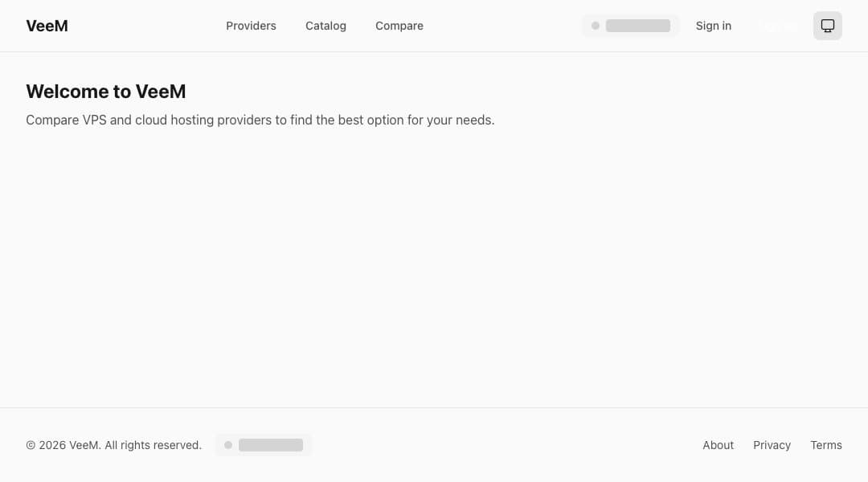Switch to the Compare page
The height and width of the screenshot is (482, 868).
click(399, 26)
